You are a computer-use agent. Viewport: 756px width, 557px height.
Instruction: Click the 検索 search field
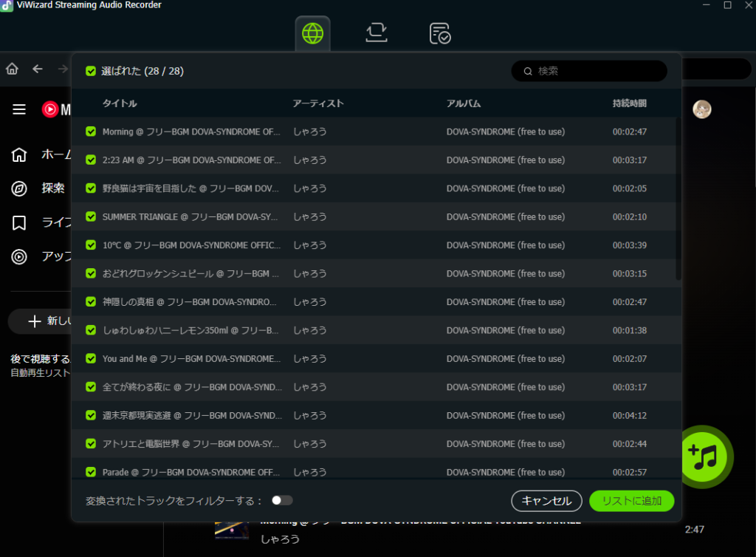coord(594,71)
